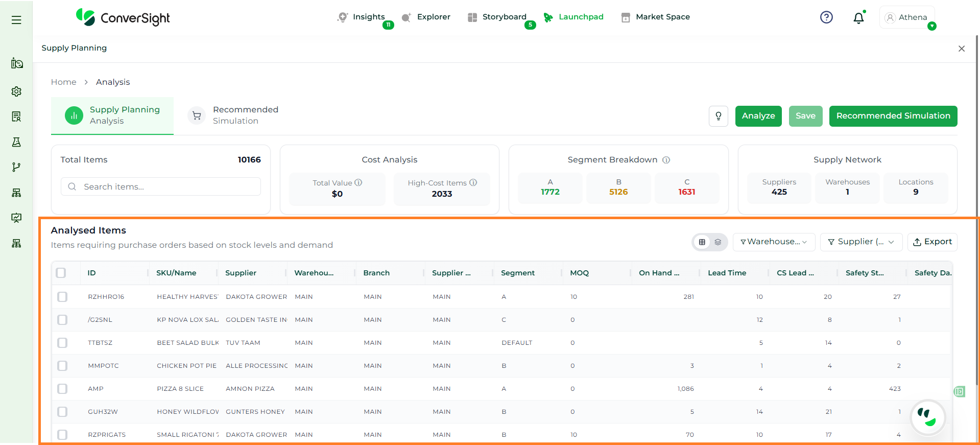Click the green Analyze button
The height and width of the screenshot is (445, 980).
(758, 116)
